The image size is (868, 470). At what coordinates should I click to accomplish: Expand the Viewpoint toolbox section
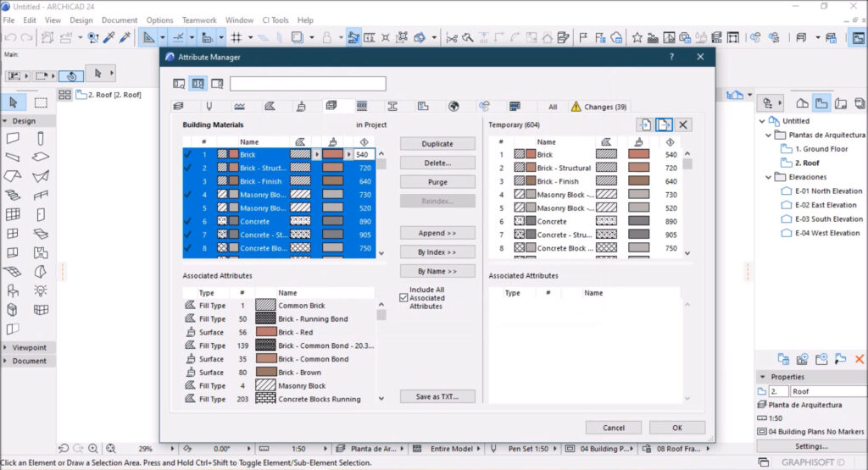click(5, 347)
